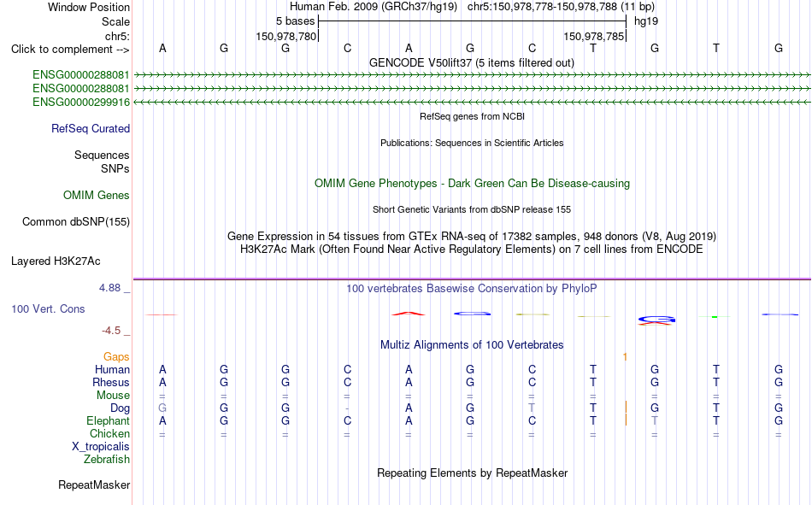Screen dimensions: 812x505
Task: Click the red 'A' PhyloP conservation glyph
Action: point(409,314)
